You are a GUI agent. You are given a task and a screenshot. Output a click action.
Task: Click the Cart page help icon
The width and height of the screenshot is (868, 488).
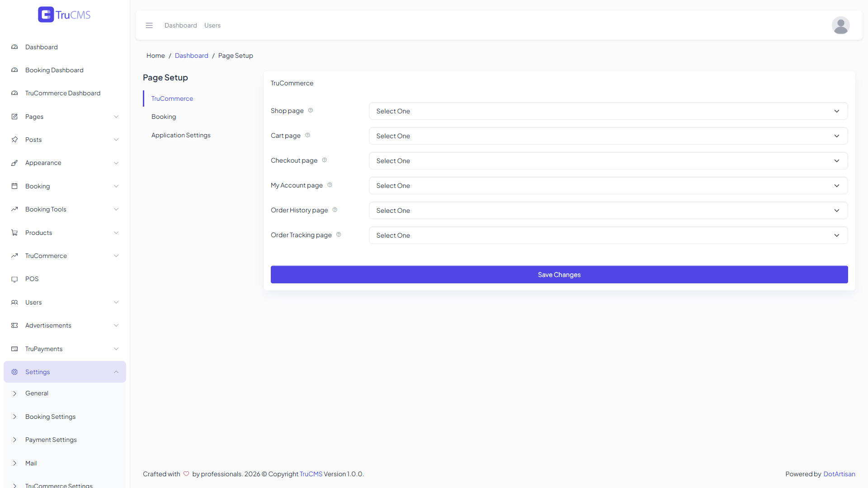pos(307,135)
